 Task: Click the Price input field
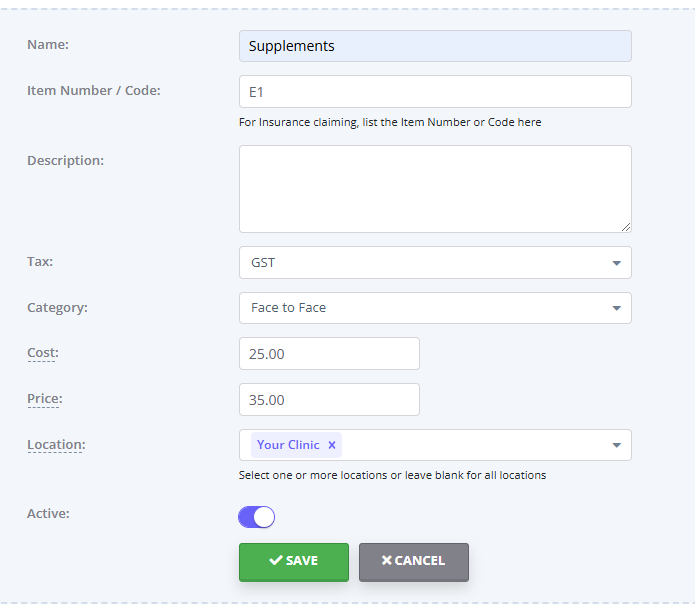[329, 400]
